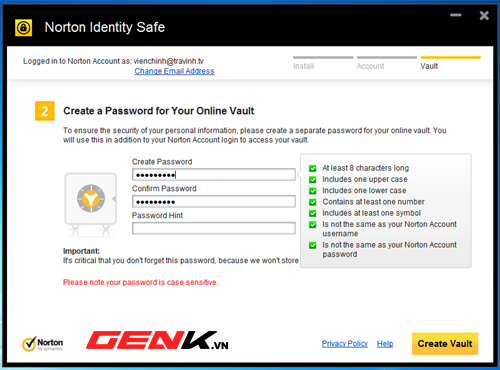
Task: Close the Norton Identity Safe window
Action: pyautogui.click(x=484, y=15)
